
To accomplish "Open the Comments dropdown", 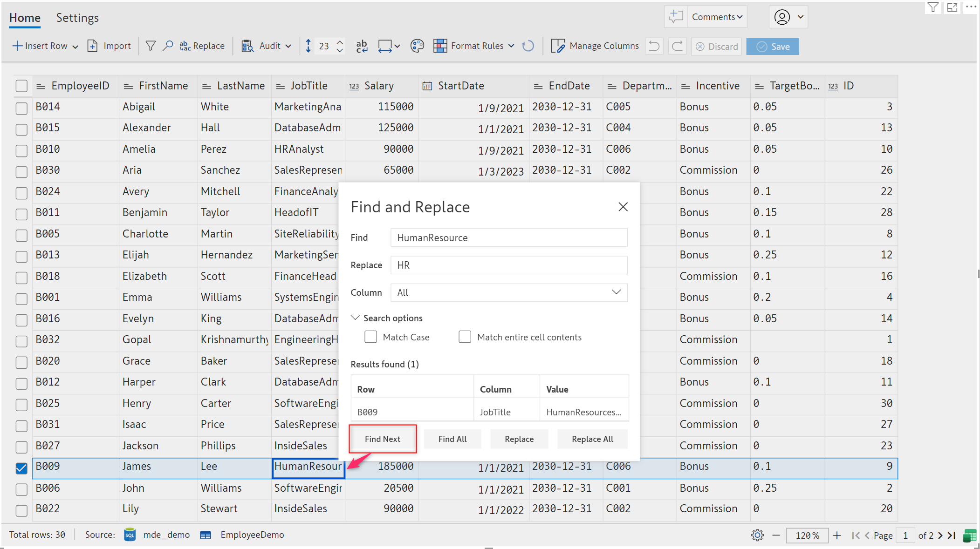I will click(717, 17).
